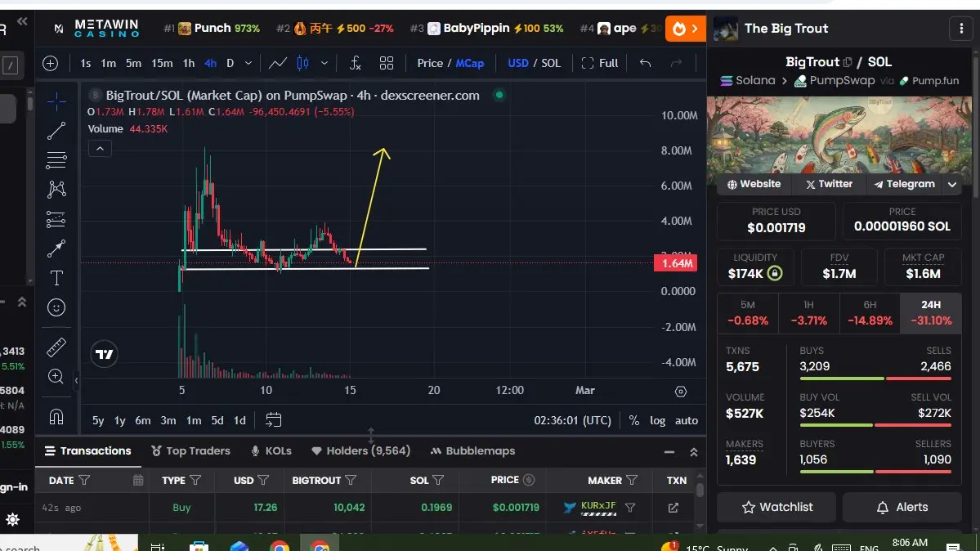The image size is (980, 551).
Task: Switch chart to MCap mode
Action: point(469,63)
